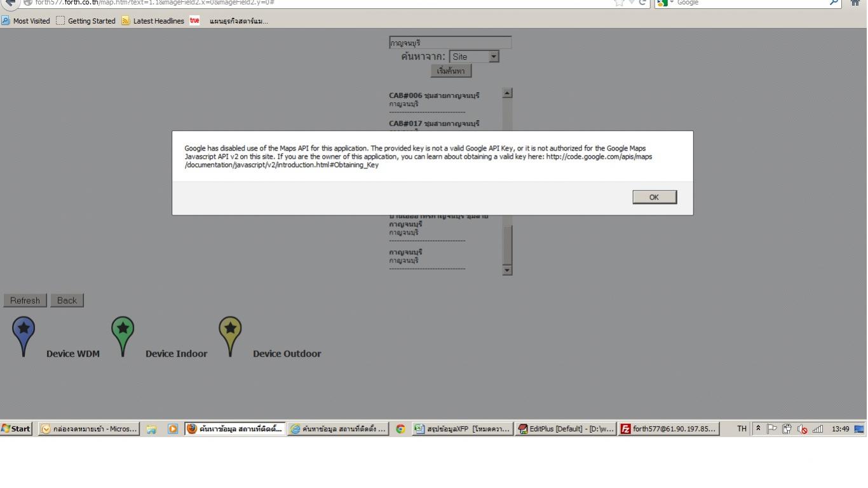
Task: Open the Most Visited bookmarks folder
Action: click(x=25, y=21)
